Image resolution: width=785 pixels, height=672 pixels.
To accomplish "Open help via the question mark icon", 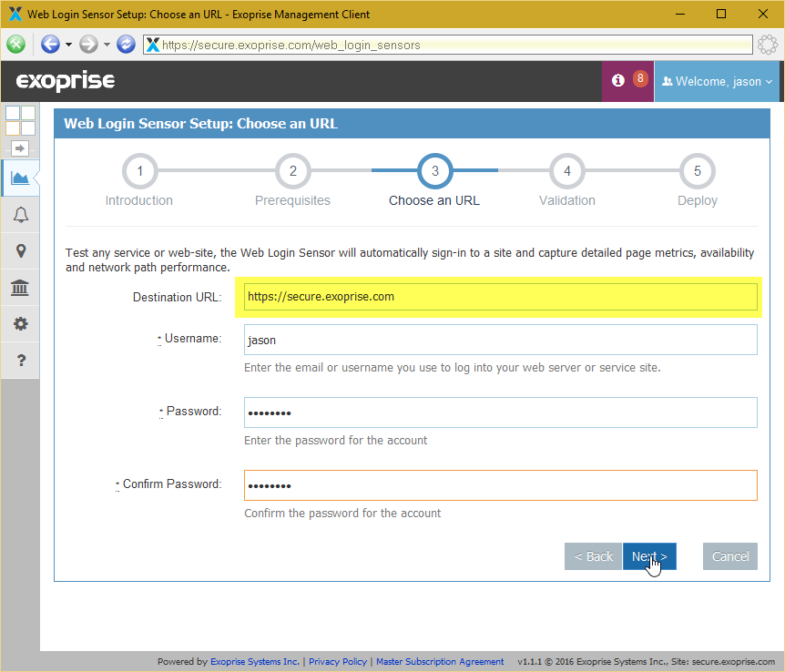I will tap(21, 360).
